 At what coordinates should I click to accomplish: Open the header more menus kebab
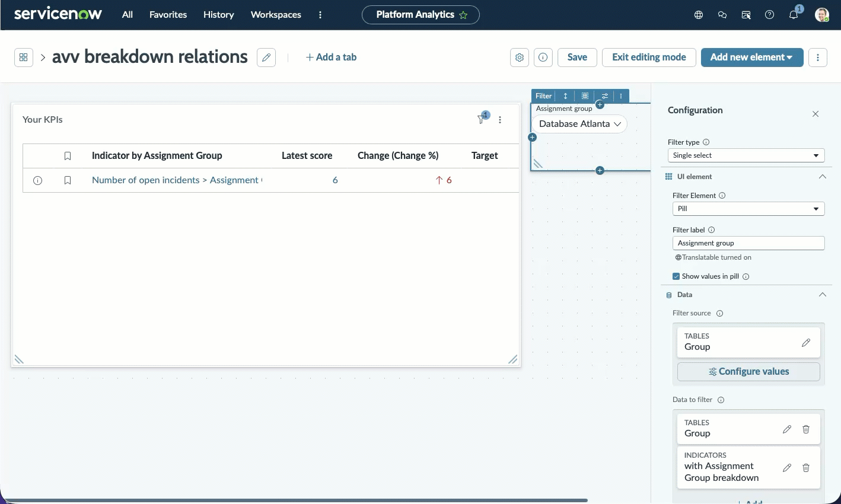pos(320,15)
